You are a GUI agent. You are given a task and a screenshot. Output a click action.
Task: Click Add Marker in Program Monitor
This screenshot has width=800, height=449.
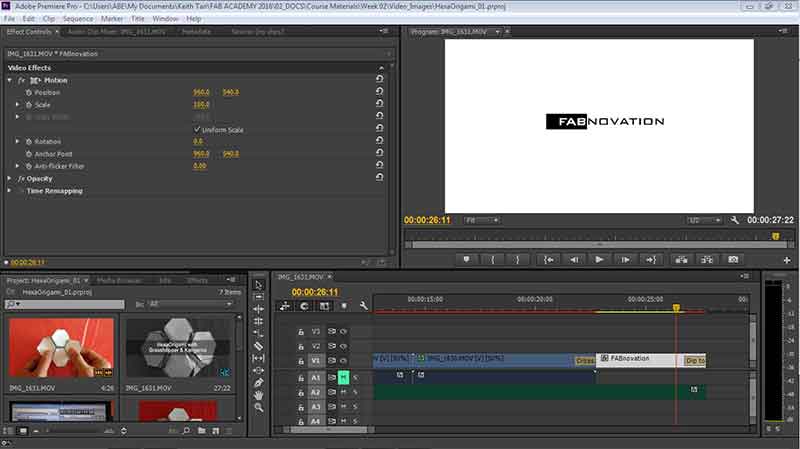pyautogui.click(x=466, y=260)
